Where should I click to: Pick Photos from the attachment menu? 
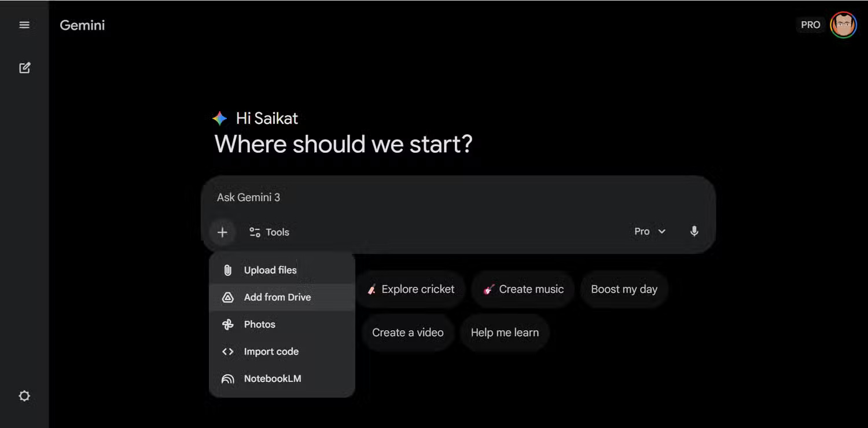[259, 324]
